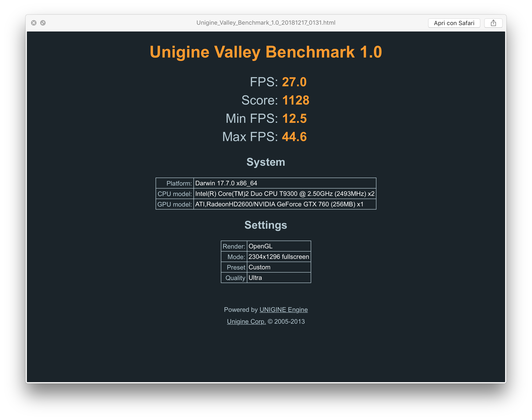Select the Min FPS value 12.5
The width and height of the screenshot is (532, 420).
[294, 118]
